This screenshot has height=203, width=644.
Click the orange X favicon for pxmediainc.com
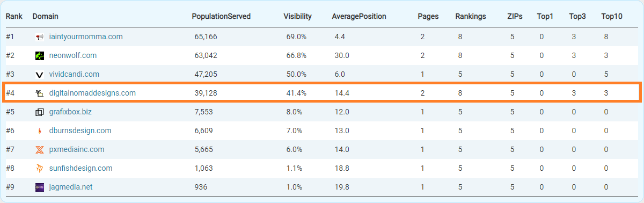pos(39,150)
